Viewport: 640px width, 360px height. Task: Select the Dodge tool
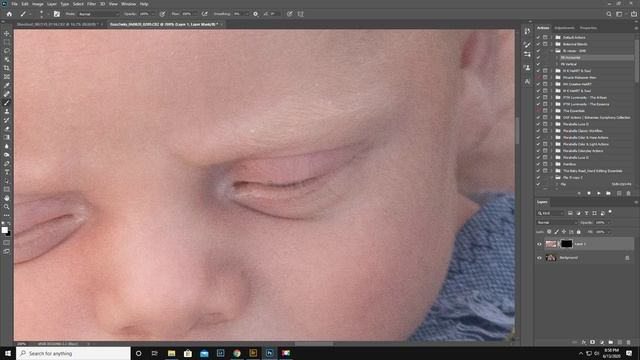point(7,155)
